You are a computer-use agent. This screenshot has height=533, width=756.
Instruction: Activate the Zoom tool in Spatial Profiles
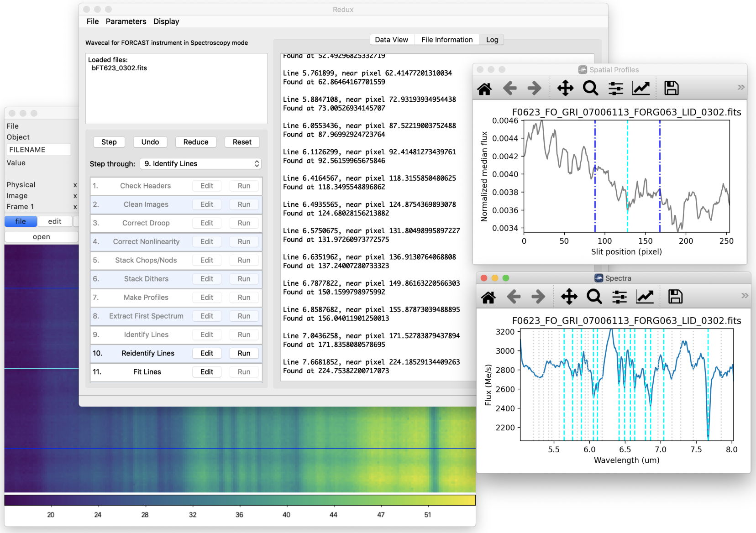click(x=591, y=88)
